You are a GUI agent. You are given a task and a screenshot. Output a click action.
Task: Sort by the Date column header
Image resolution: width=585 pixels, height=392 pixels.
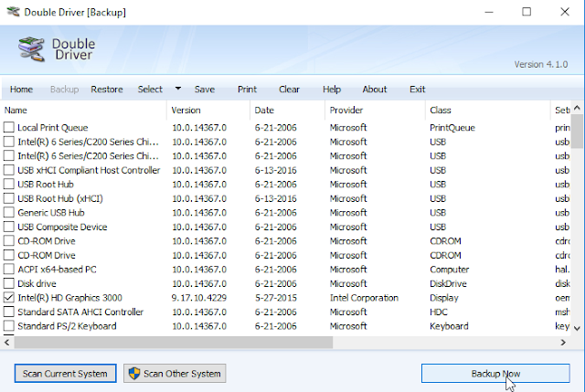pos(287,110)
